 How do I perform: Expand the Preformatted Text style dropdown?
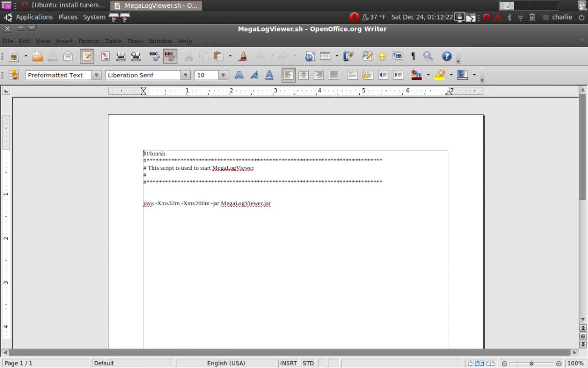pos(96,75)
